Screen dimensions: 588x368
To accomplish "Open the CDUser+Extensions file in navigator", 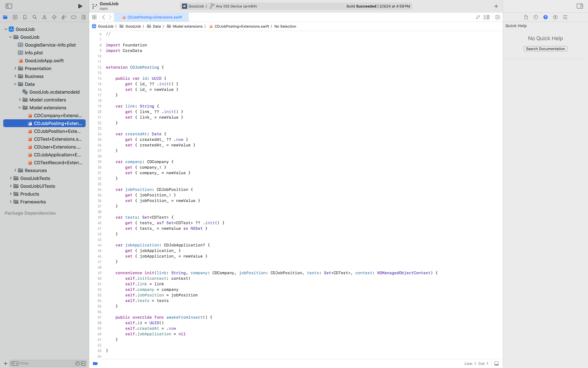I will 57,147.
